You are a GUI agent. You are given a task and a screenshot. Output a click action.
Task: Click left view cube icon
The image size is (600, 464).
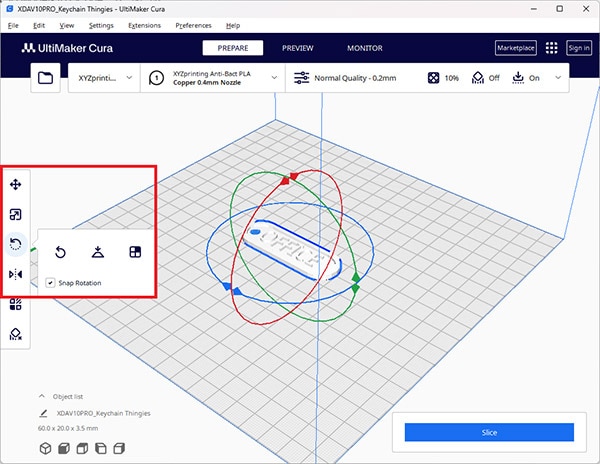(x=101, y=448)
